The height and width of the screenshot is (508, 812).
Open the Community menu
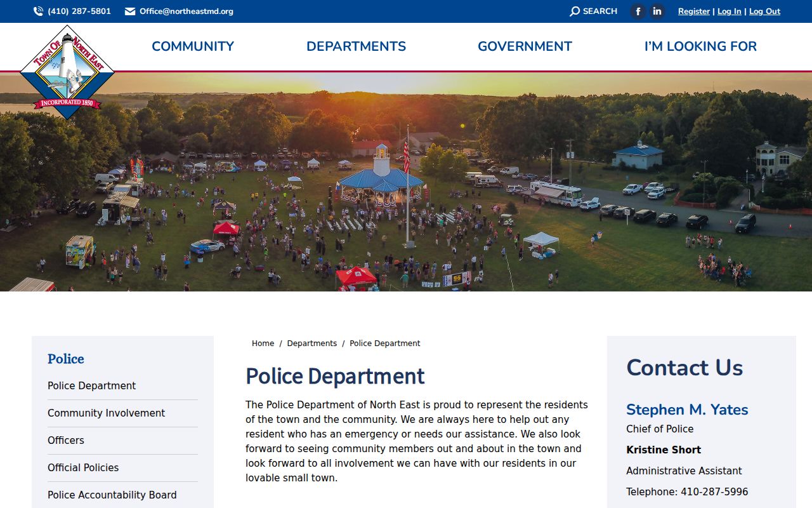[193, 46]
